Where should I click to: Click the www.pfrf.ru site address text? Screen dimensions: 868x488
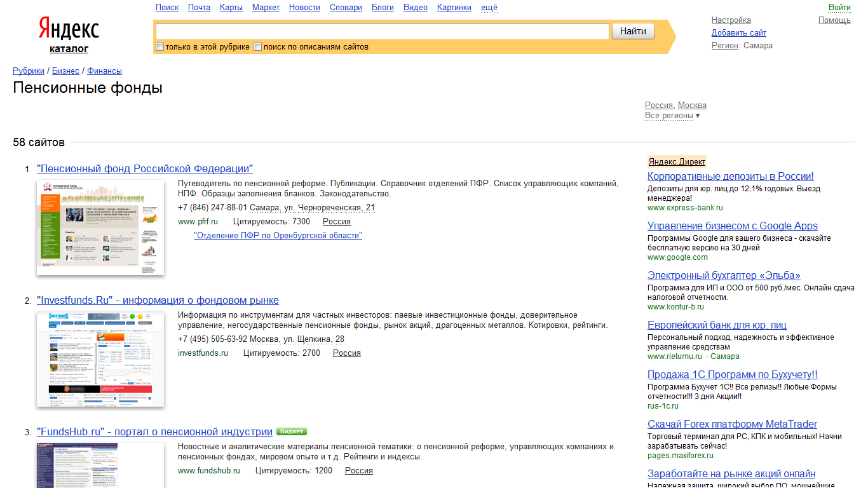point(198,222)
